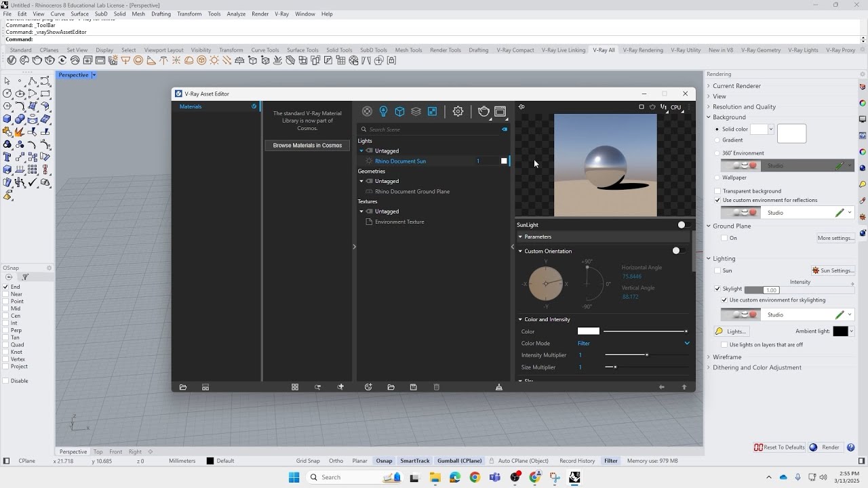Click up arrow in Asset Editor footer
Viewport: 868px width, 488px height.
tap(684, 387)
